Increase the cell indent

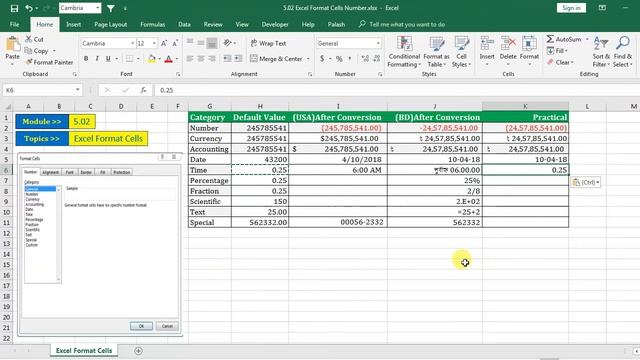238,59
